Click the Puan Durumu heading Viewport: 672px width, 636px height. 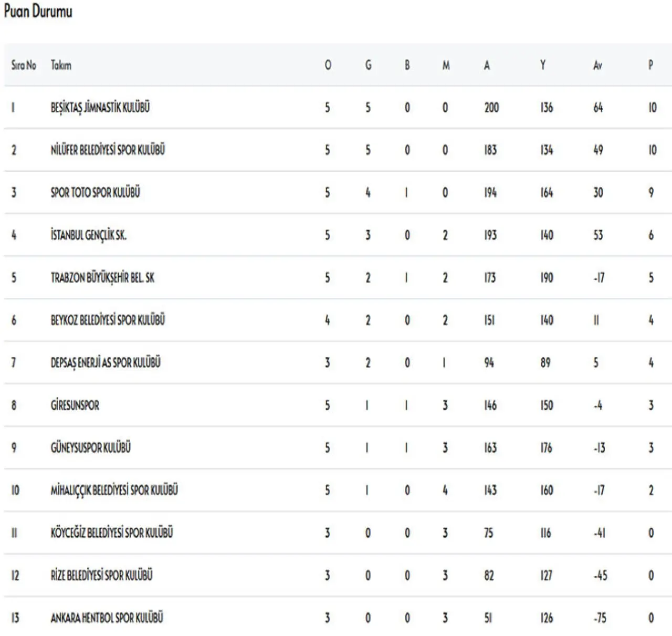point(38,12)
